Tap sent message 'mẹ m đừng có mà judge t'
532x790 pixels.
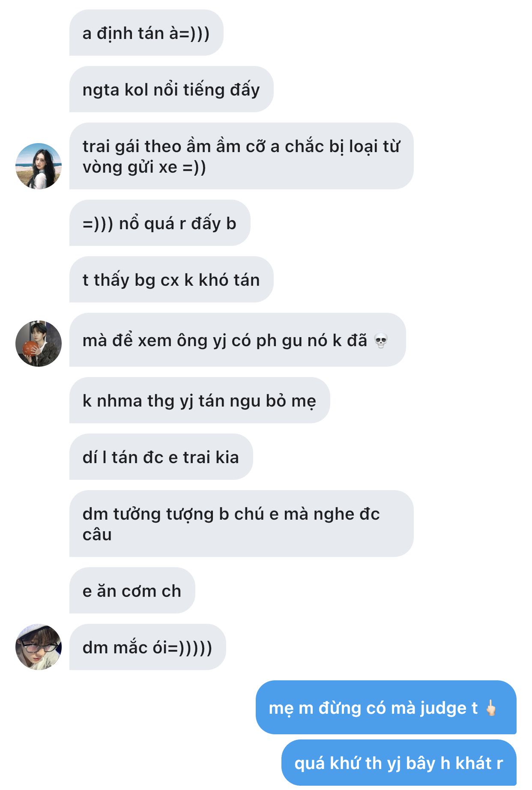coord(386,707)
